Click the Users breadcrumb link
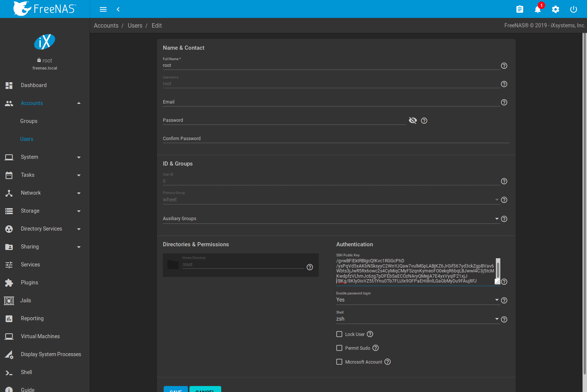This screenshot has width=587, height=392. 135,25
